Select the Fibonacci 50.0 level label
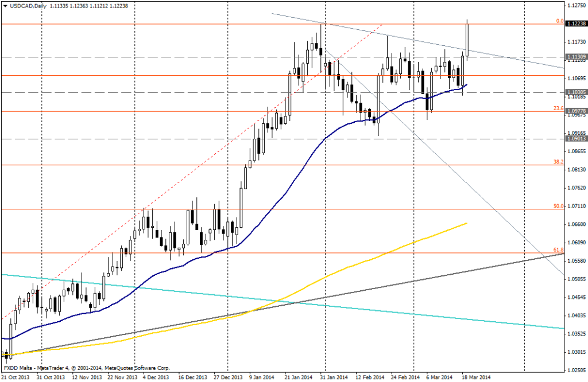The width and height of the screenshot is (588, 382). [557, 206]
